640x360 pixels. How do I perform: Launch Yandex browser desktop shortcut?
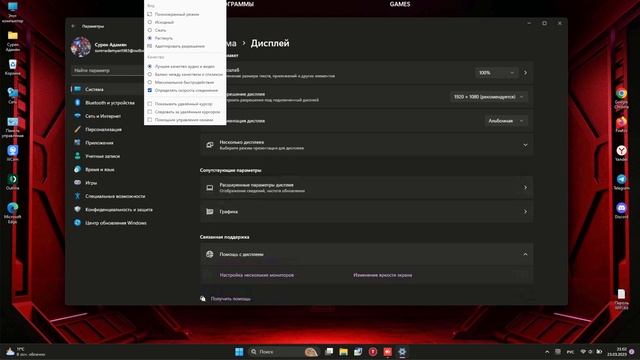click(621, 153)
